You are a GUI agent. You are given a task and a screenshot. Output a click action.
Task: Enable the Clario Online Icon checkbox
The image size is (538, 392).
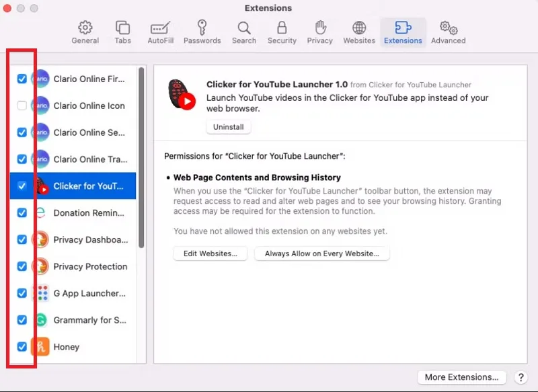(22, 106)
